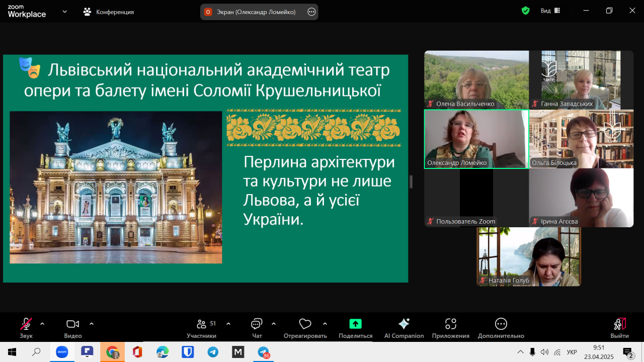Open the Zoom Workplace dropdown chevron
Image resolution: width=644 pixels, height=362 pixels.
coord(64,12)
